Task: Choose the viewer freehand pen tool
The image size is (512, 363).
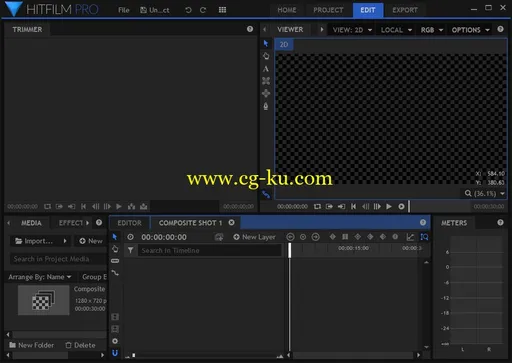Action: pyautogui.click(x=266, y=106)
